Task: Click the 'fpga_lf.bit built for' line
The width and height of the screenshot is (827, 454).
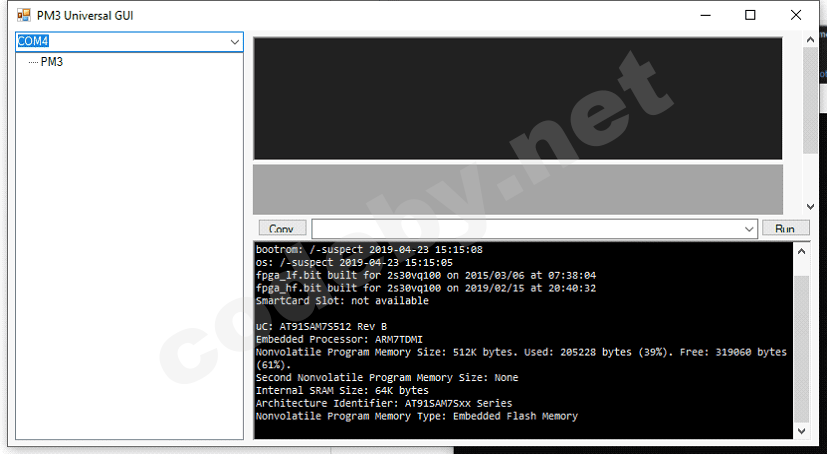Action: 426,275
